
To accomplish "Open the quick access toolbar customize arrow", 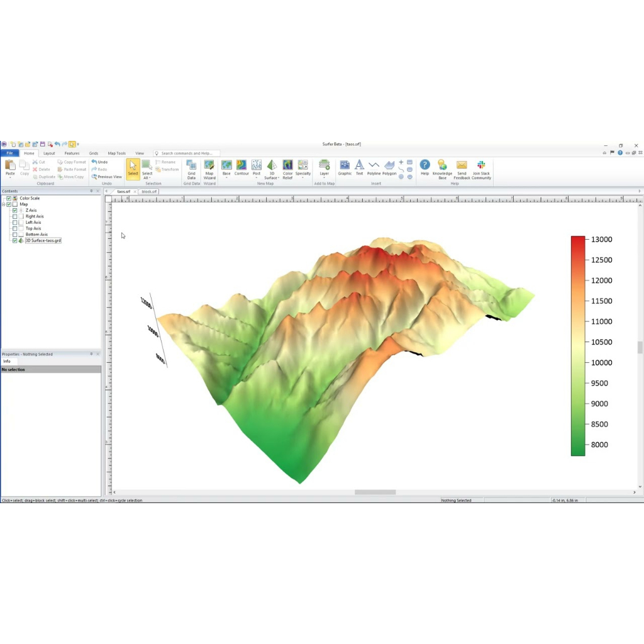I will (78, 144).
